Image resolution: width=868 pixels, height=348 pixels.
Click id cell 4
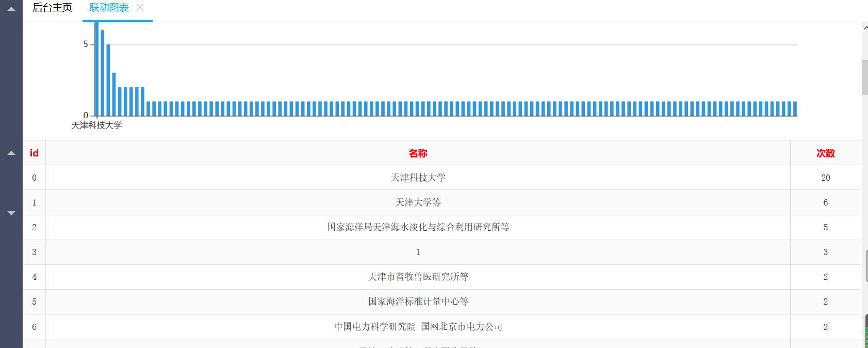(x=34, y=277)
